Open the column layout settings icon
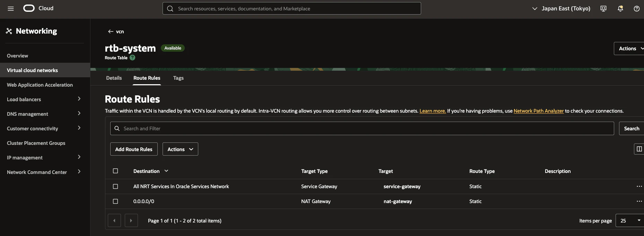The width and height of the screenshot is (644, 236). coord(639,149)
